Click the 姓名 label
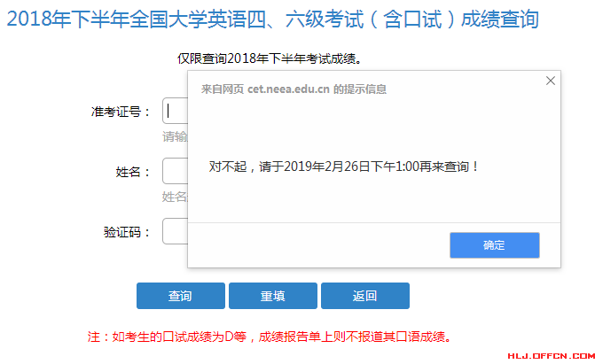The height and width of the screenshot is (364, 595). 133,172
